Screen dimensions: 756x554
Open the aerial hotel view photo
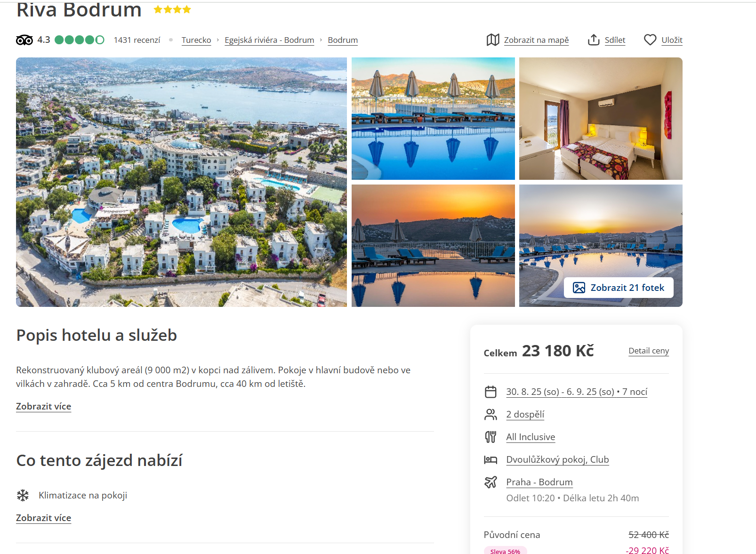[x=181, y=182]
